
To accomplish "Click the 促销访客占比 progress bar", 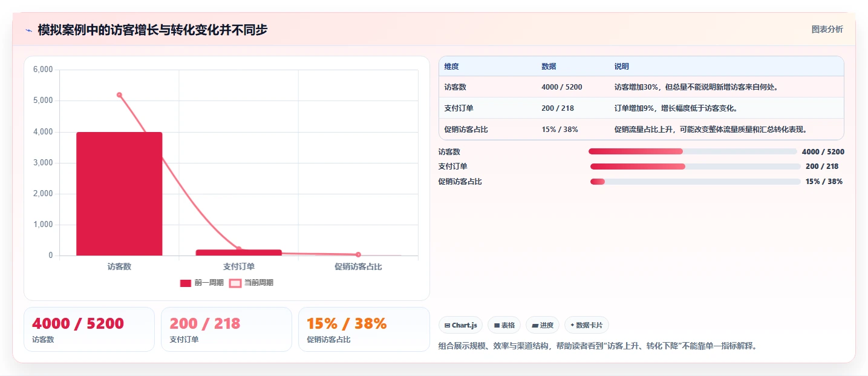I will pos(696,182).
